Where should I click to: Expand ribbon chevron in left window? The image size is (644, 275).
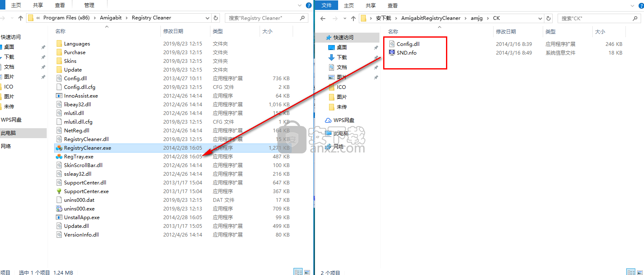301,5
